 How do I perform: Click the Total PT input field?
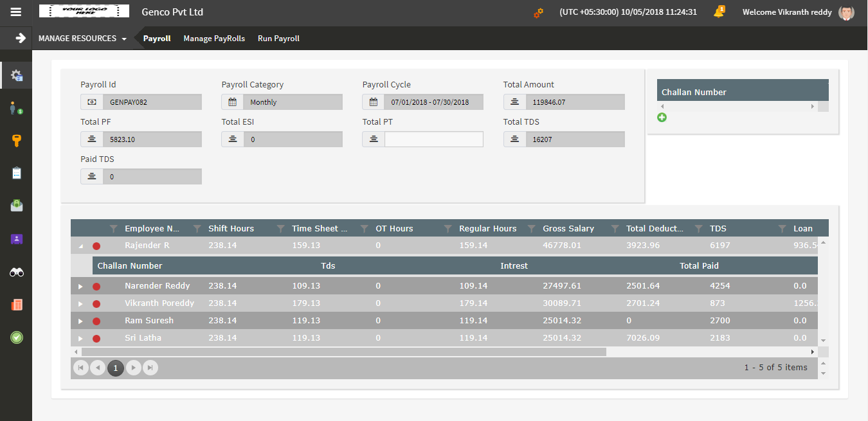[434, 139]
